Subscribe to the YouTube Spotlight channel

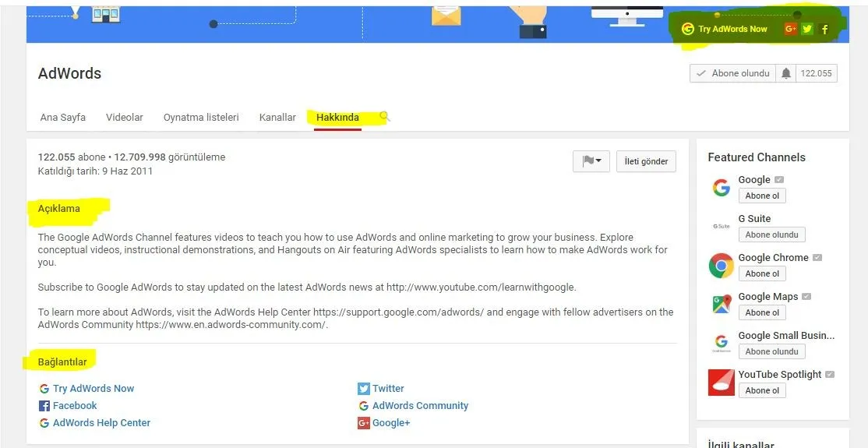pyautogui.click(x=762, y=390)
